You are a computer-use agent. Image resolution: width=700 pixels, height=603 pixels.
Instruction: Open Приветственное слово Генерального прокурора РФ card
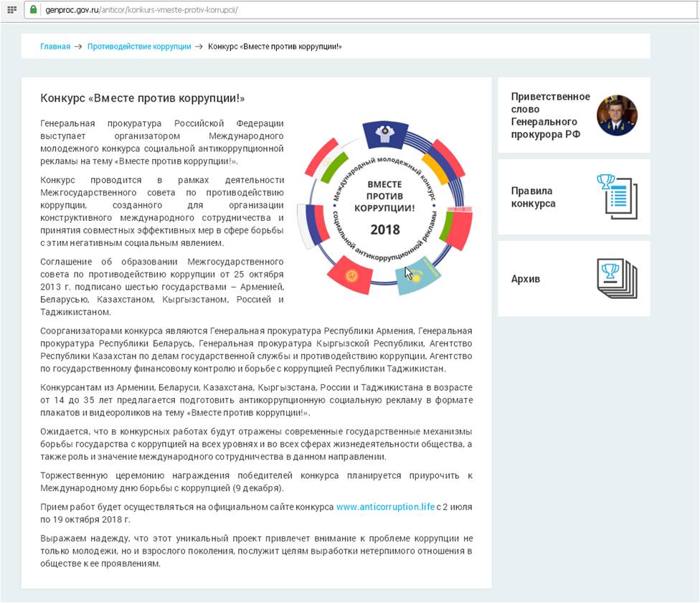tap(574, 115)
